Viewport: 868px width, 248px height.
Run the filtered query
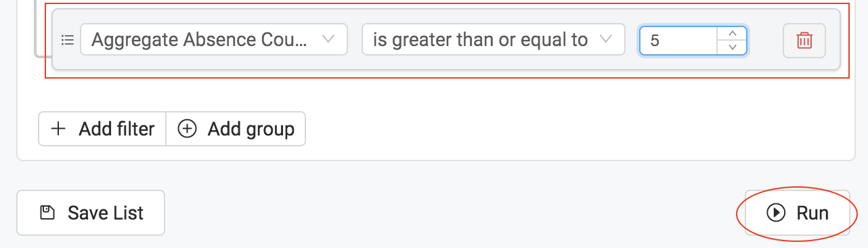tap(798, 213)
